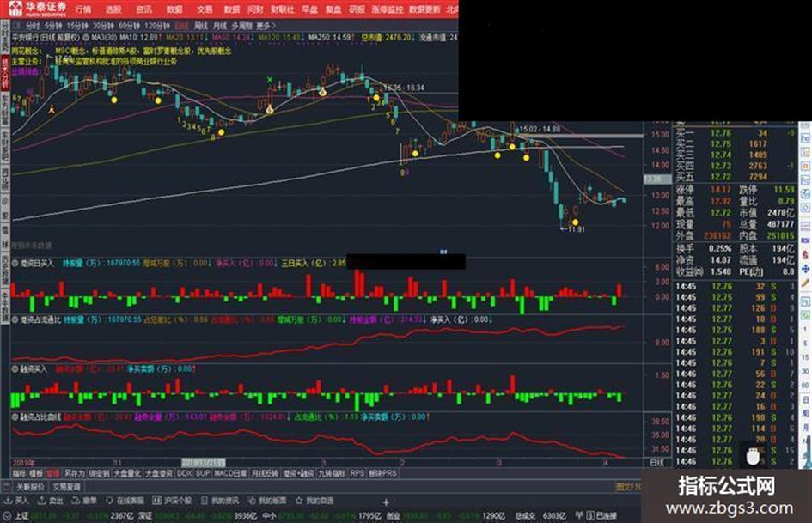Switch chart to 分时 period
The height and width of the screenshot is (523, 812).
(33, 26)
